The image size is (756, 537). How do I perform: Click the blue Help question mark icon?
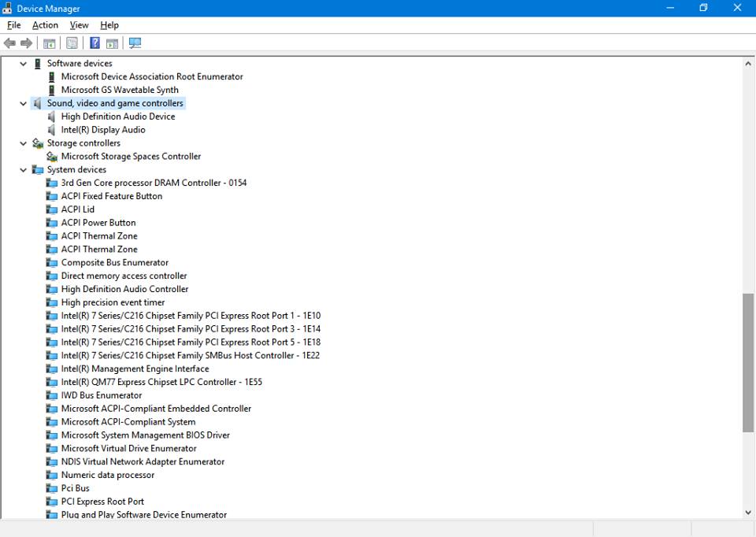95,43
